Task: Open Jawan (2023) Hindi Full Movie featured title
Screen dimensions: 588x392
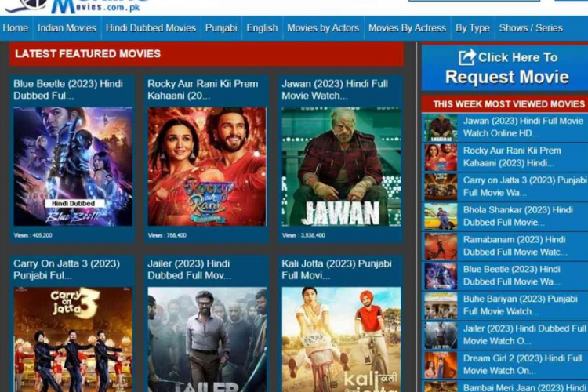Action: [335, 89]
